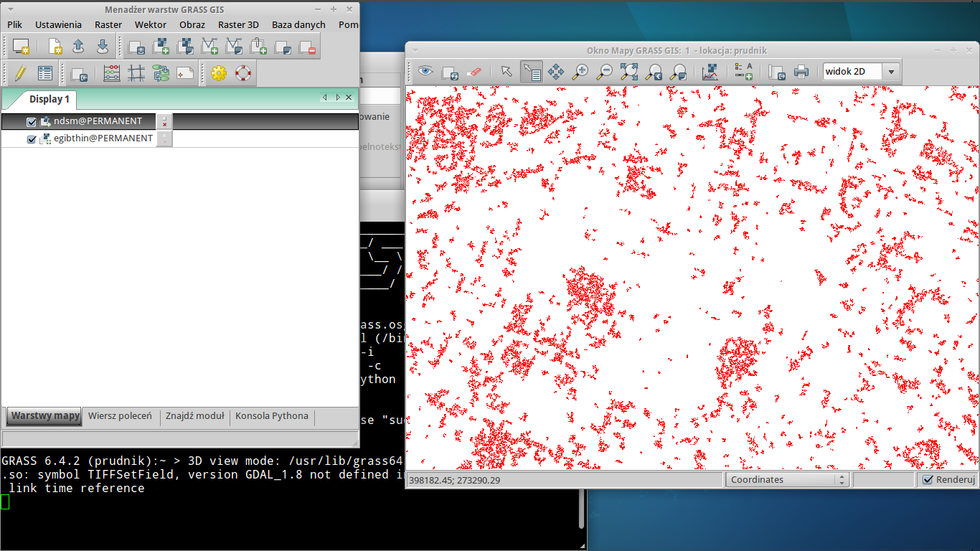
Task: Select the egibthin@PERMANENT layer row
Action: coord(179,139)
